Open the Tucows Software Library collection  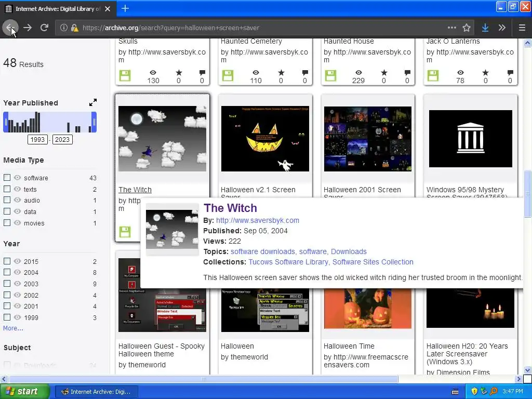(289, 262)
